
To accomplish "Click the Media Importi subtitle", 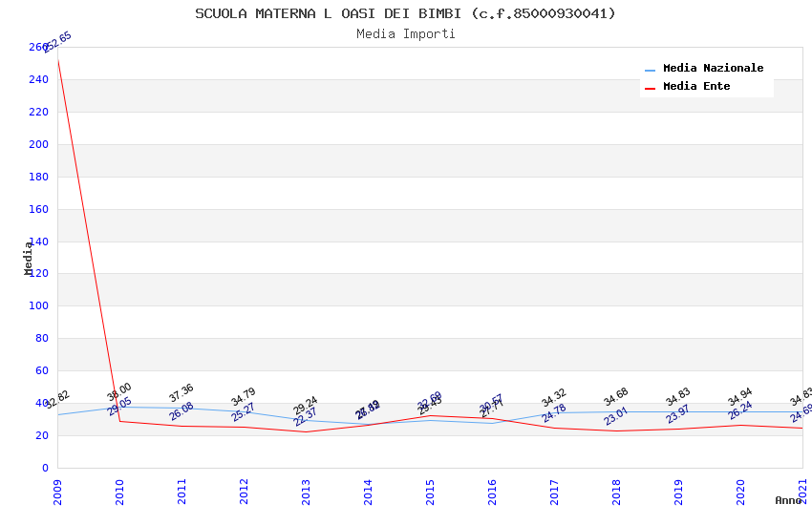I will pos(405,34).
